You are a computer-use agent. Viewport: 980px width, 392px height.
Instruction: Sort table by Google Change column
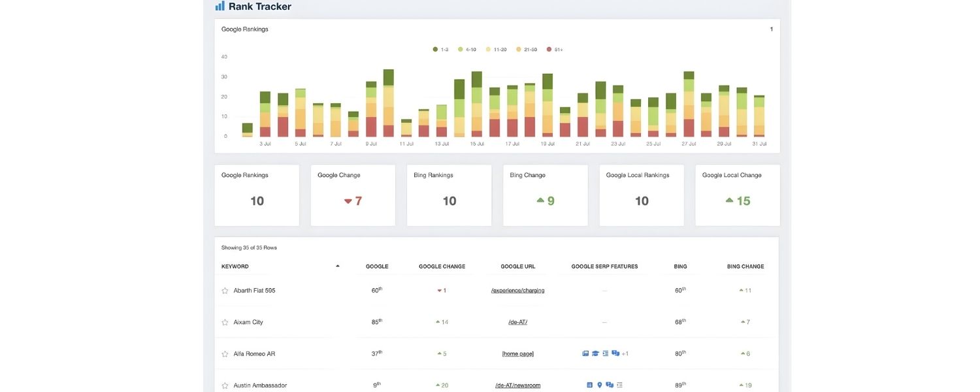[x=442, y=267]
